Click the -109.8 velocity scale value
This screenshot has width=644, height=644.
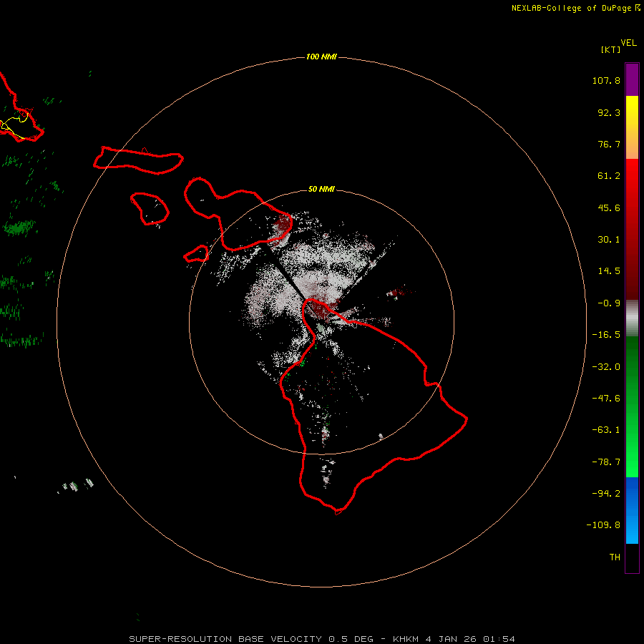[603, 525]
